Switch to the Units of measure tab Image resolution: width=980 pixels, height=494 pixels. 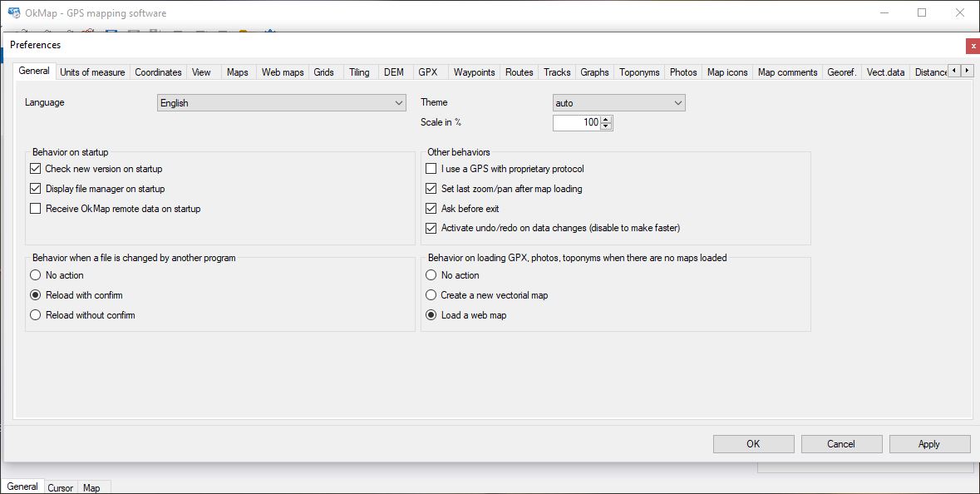92,72
